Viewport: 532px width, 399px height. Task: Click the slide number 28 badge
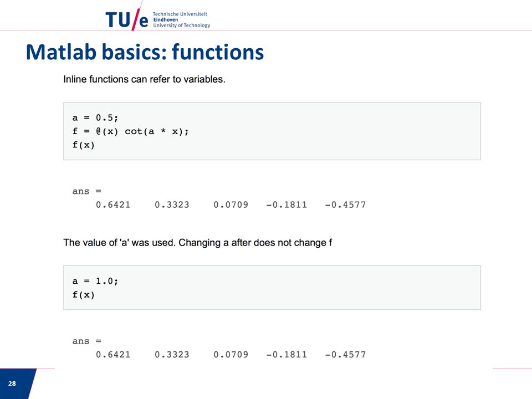tap(12, 383)
